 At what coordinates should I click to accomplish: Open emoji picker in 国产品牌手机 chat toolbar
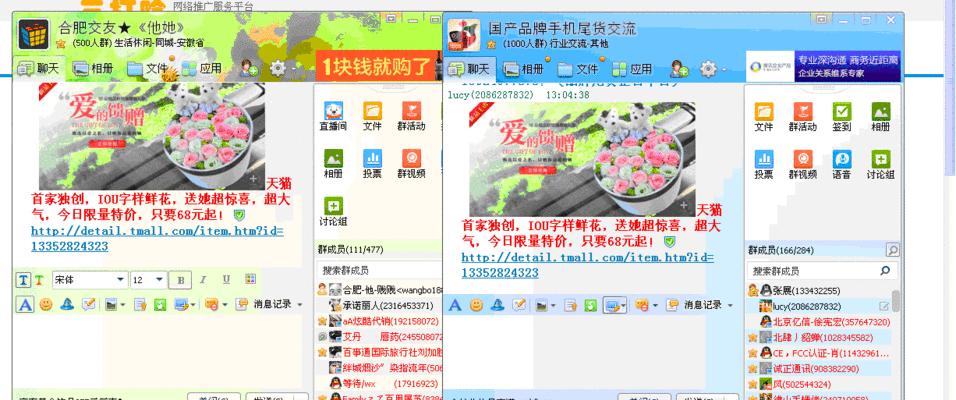pyautogui.click(x=476, y=305)
